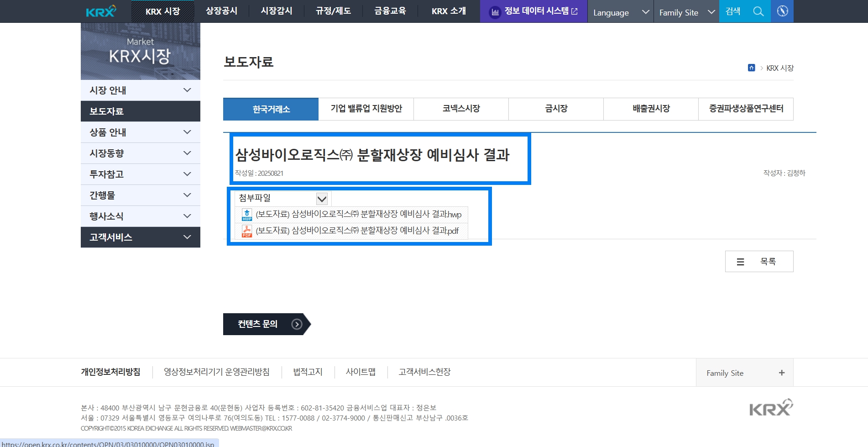Click the KRX logo in the header
868x447 pixels.
click(101, 11)
